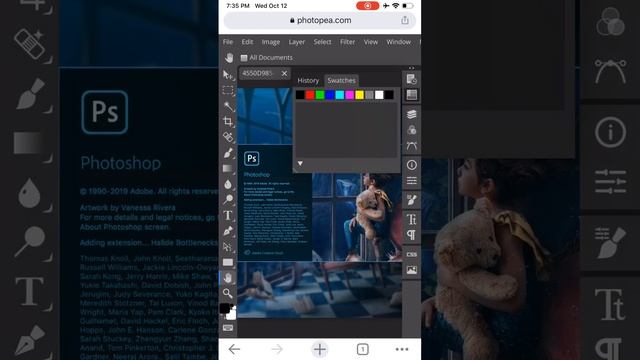640x360 pixels.
Task: Show open browser tabs counter
Action: coord(362,349)
